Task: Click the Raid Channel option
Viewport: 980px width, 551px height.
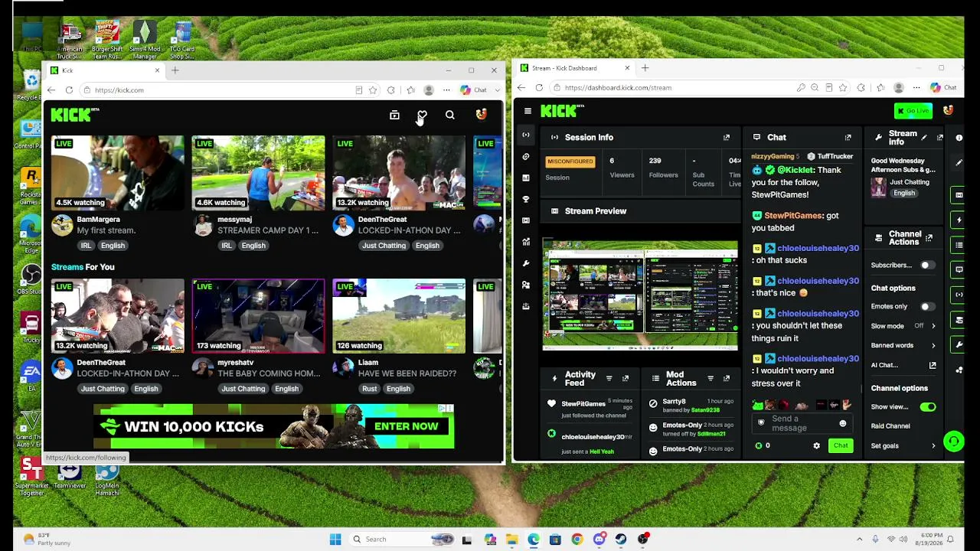Action: (x=890, y=426)
